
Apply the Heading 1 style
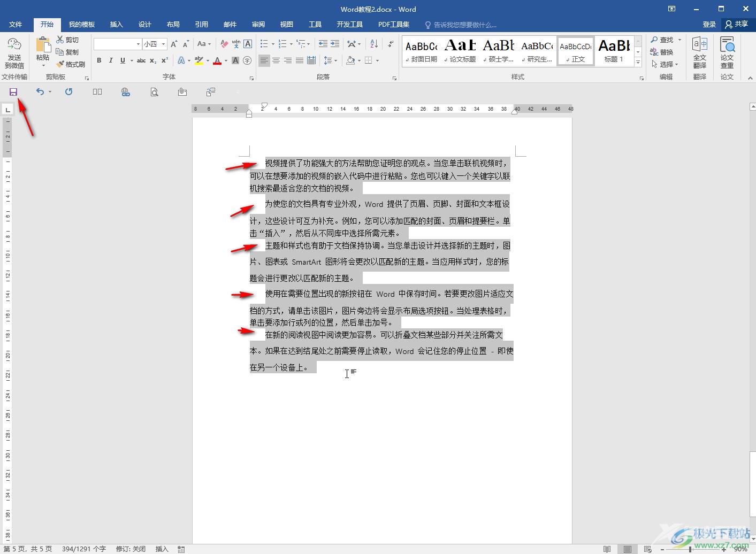tap(614, 51)
